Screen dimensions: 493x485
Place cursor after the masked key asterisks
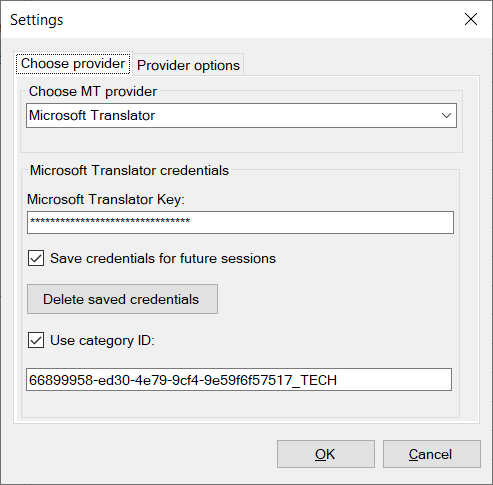click(x=192, y=222)
